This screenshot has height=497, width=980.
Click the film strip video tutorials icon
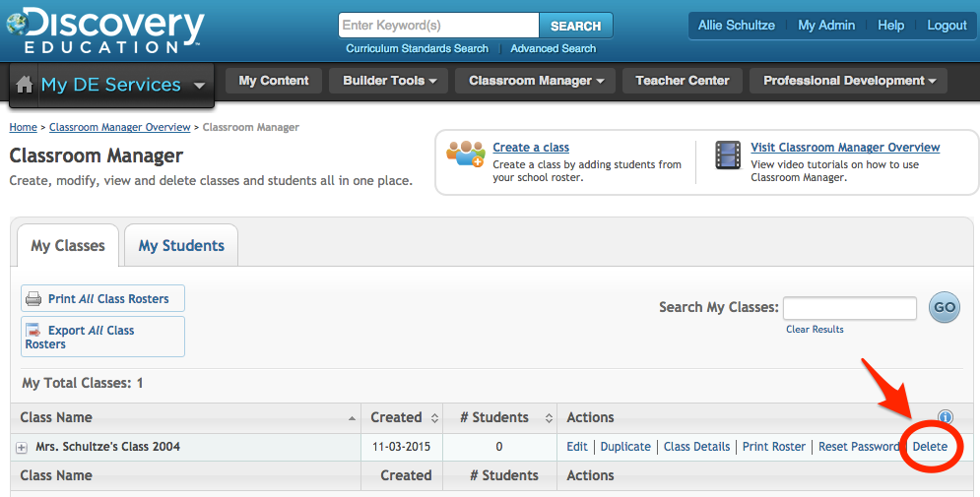(728, 155)
